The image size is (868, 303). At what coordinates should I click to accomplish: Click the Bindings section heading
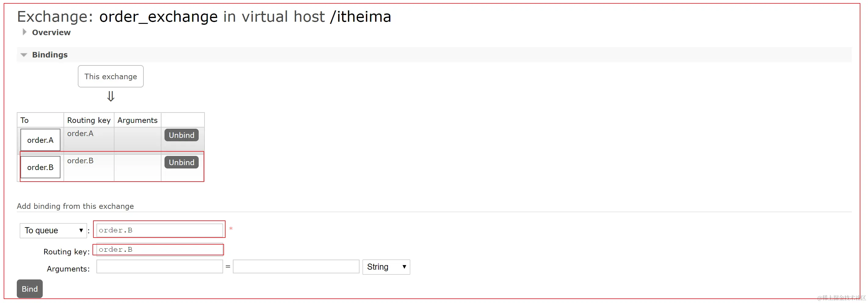click(x=49, y=55)
